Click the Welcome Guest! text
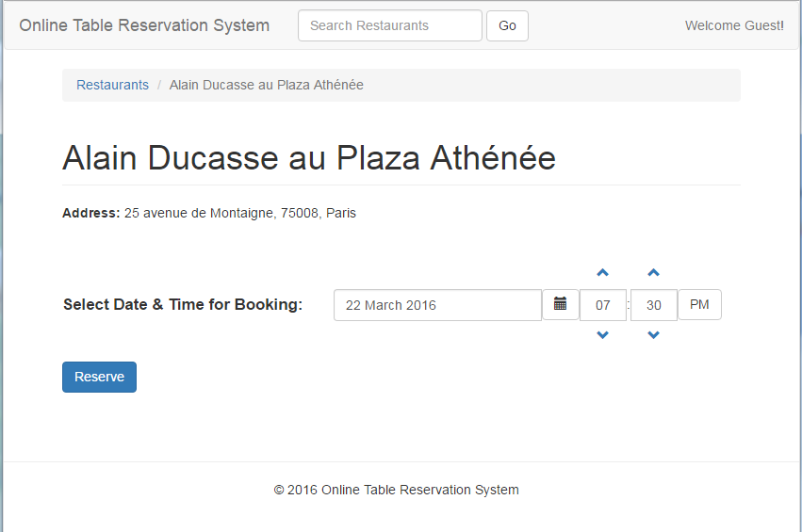The image size is (802, 532). (734, 25)
